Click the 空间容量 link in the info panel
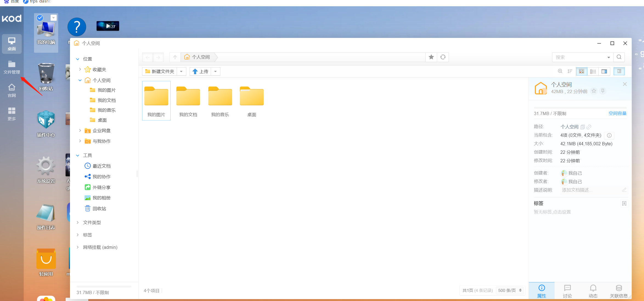The image size is (644, 301). click(x=618, y=113)
